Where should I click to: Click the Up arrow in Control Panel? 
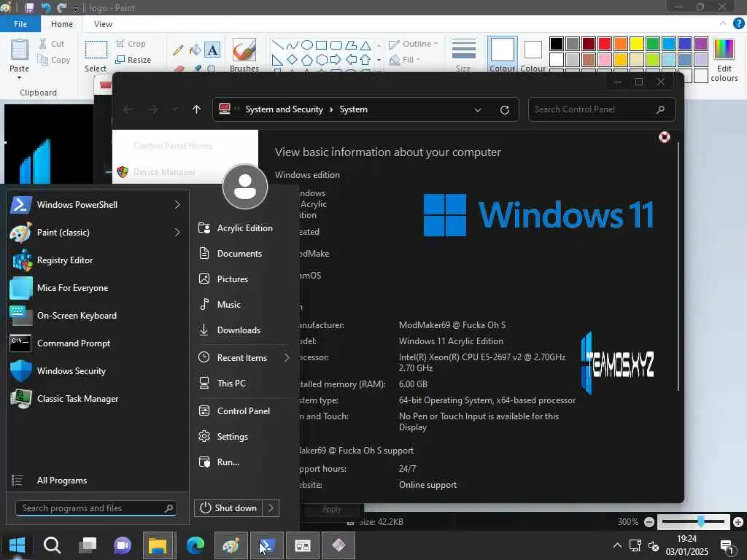tap(196, 109)
